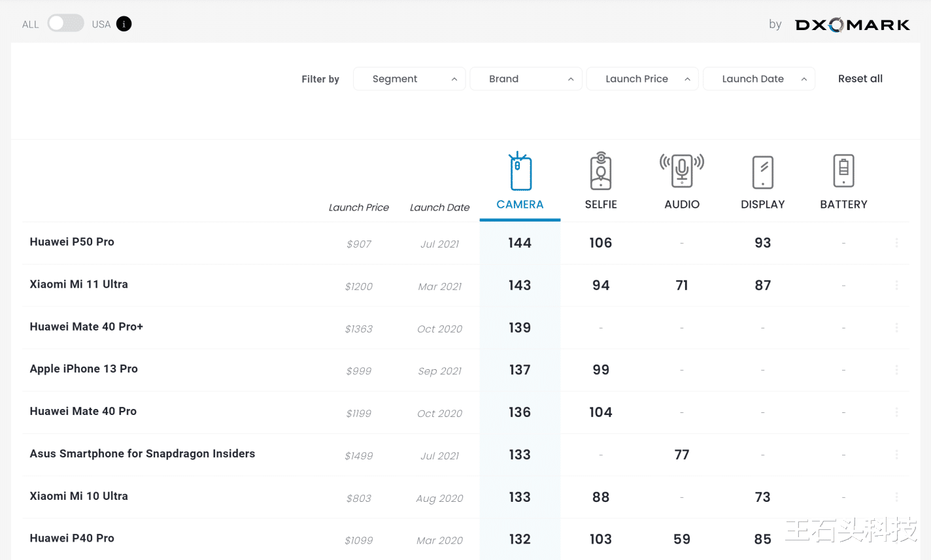This screenshot has width=931, height=560.
Task: Click selfie score 106
Action: (x=601, y=243)
